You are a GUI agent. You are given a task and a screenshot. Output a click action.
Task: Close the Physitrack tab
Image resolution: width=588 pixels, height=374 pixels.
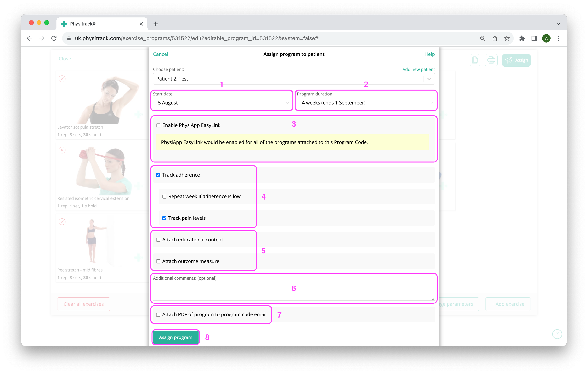[141, 24]
